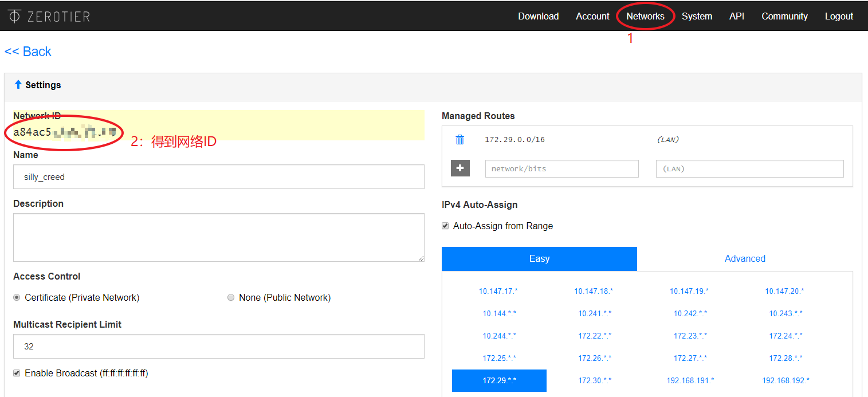Select the 172.24.*.* range
Image resolution: width=868 pixels, height=397 pixels.
click(785, 336)
